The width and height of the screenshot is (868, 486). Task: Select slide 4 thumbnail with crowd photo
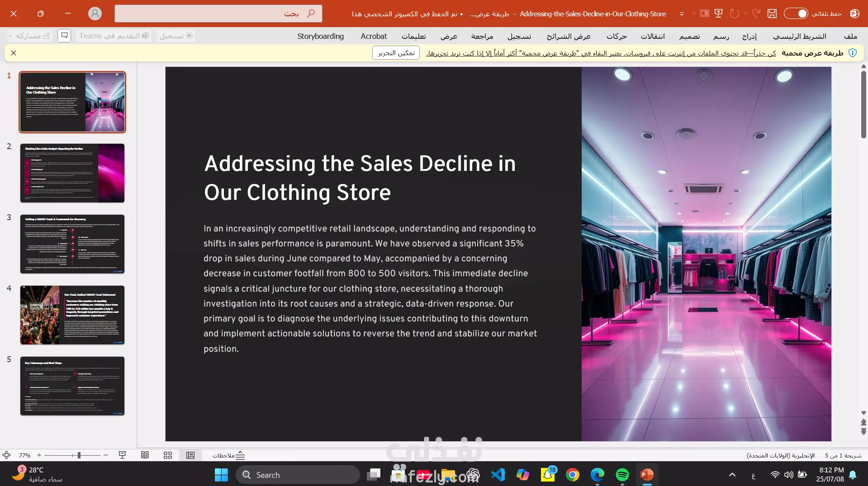pyautogui.click(x=72, y=315)
